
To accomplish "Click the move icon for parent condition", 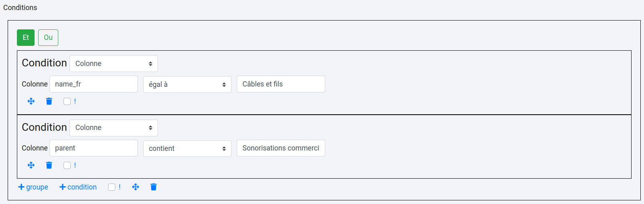I will [31, 165].
